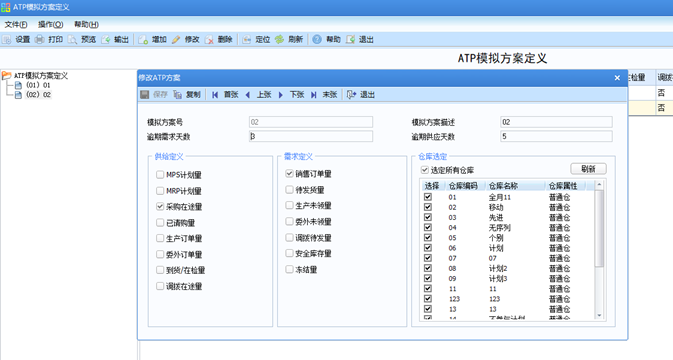Click 退出 exit icon in dialog toolbar
The width and height of the screenshot is (673, 360).
click(x=351, y=94)
